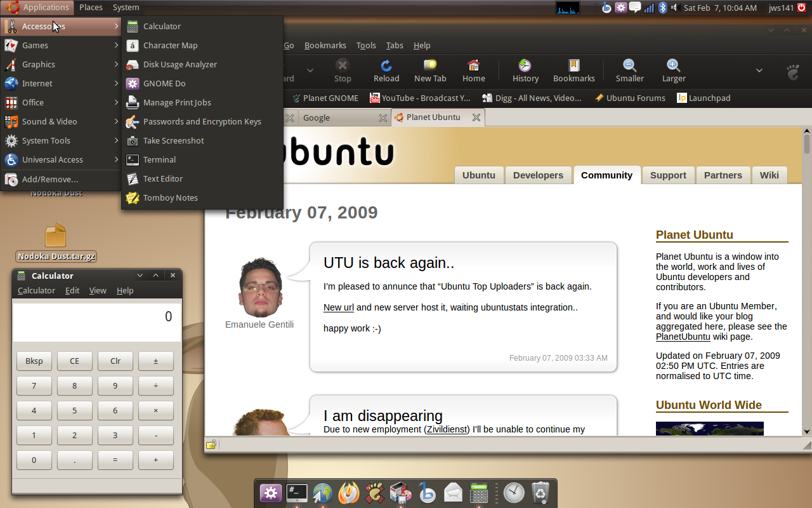The image size is (812, 508).
Task: Click the Stop button in browser toolbar
Action: 343,70
